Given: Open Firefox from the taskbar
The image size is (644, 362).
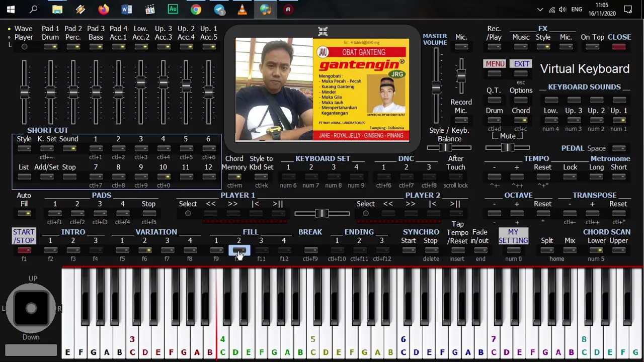Looking at the screenshot, I should click(x=104, y=9).
